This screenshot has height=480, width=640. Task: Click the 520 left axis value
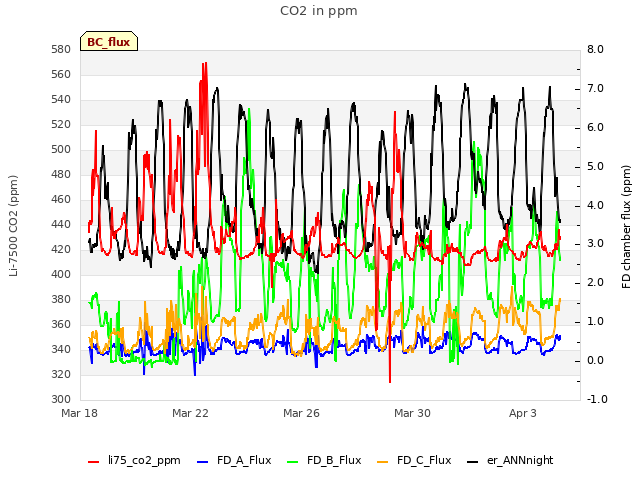(x=61, y=124)
